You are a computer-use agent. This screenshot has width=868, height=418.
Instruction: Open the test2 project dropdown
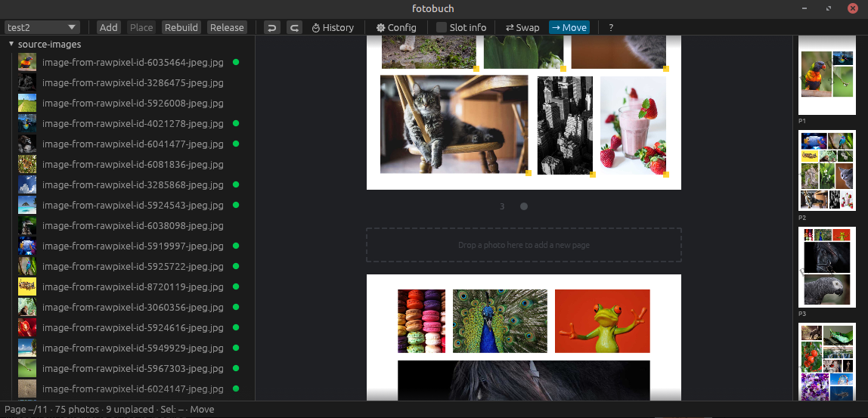(x=42, y=27)
